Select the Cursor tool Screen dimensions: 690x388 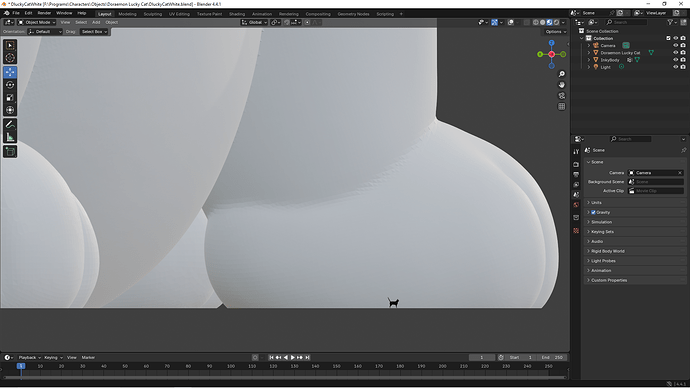pyautogui.click(x=10, y=58)
